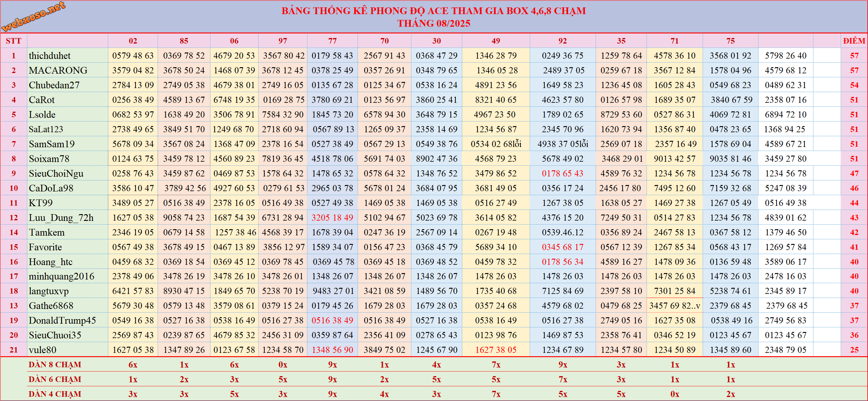
Task: Select column header 70
Action: (x=385, y=41)
